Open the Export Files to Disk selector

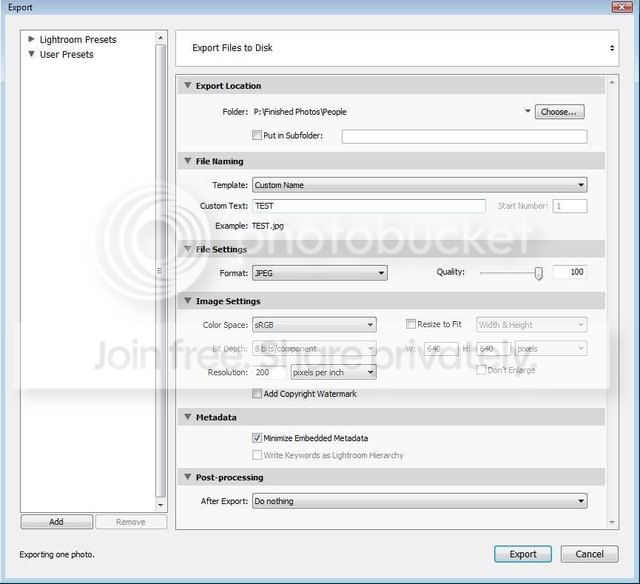pyautogui.click(x=397, y=48)
